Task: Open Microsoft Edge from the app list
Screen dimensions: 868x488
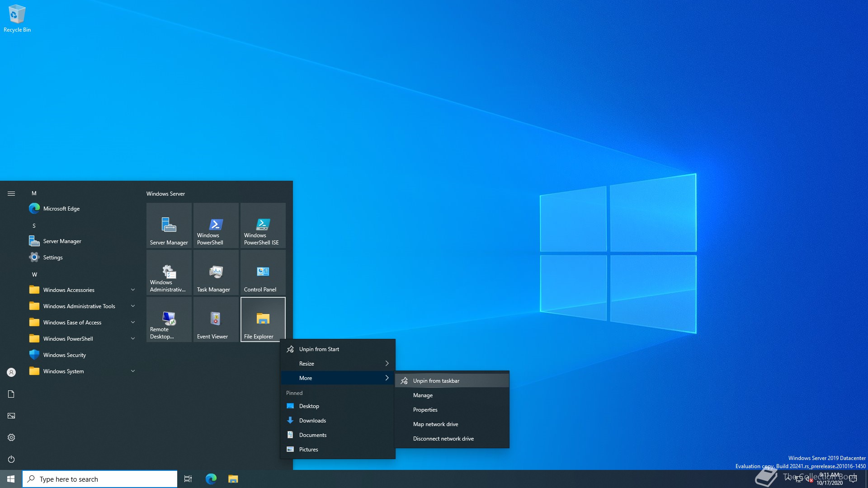Action: point(82,208)
